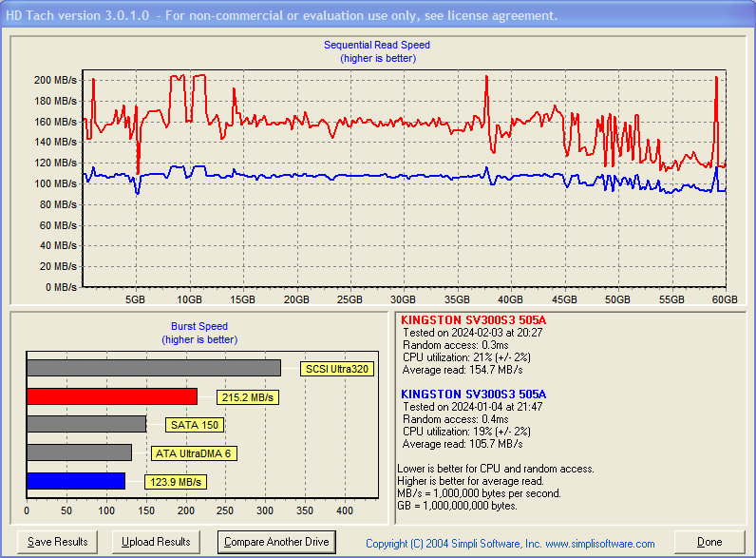
Task: Click the Burst Speed chart title
Action: 199,326
